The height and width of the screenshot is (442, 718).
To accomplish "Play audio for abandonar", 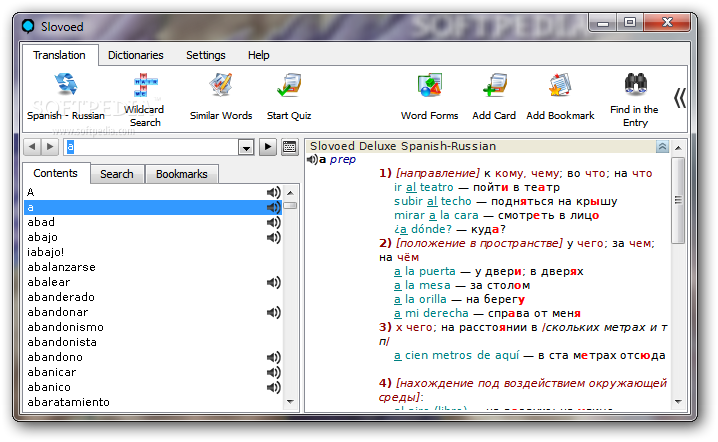I will click(x=273, y=312).
